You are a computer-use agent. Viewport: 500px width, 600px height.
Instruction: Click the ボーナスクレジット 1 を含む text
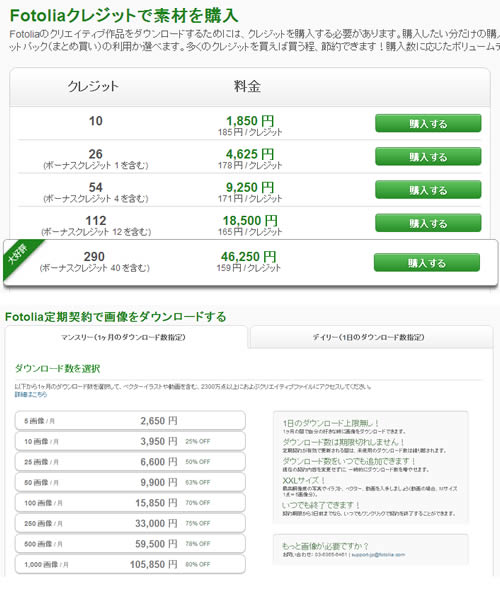point(96,166)
